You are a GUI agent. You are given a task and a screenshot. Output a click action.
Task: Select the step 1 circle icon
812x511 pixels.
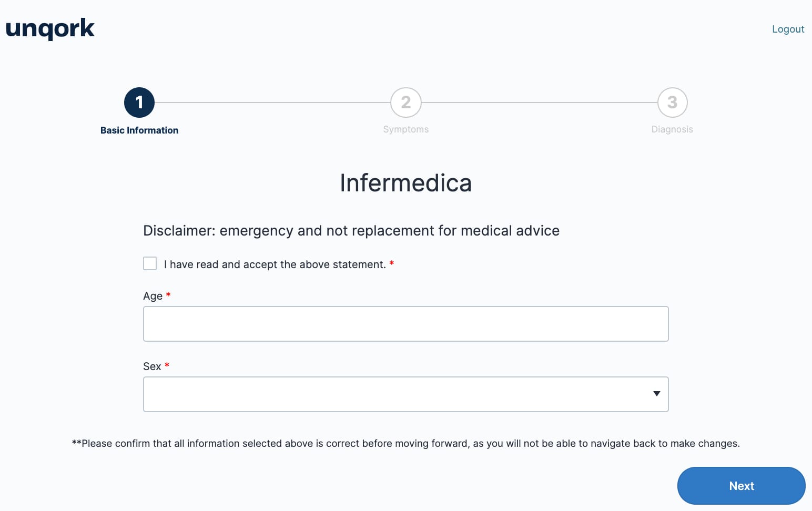(x=139, y=103)
